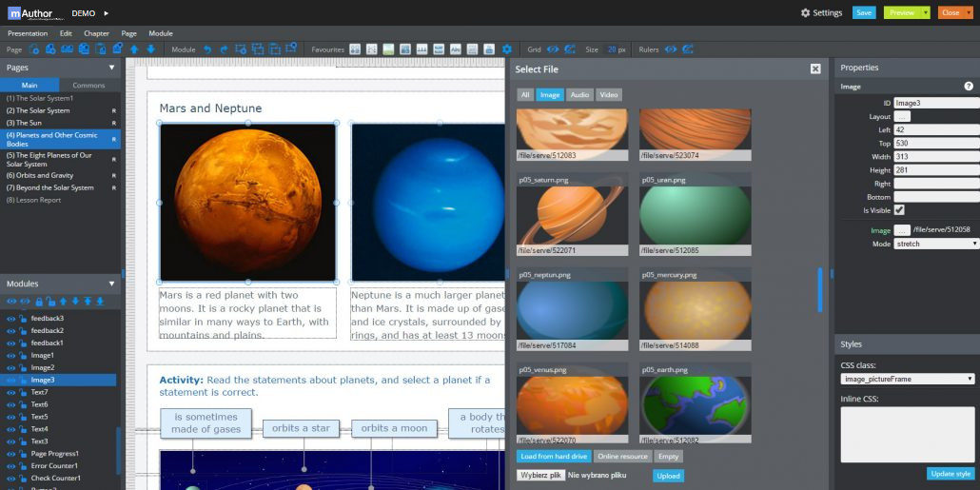Click the Favourites settings gear icon
Screen dimensions: 980x490
(x=507, y=49)
